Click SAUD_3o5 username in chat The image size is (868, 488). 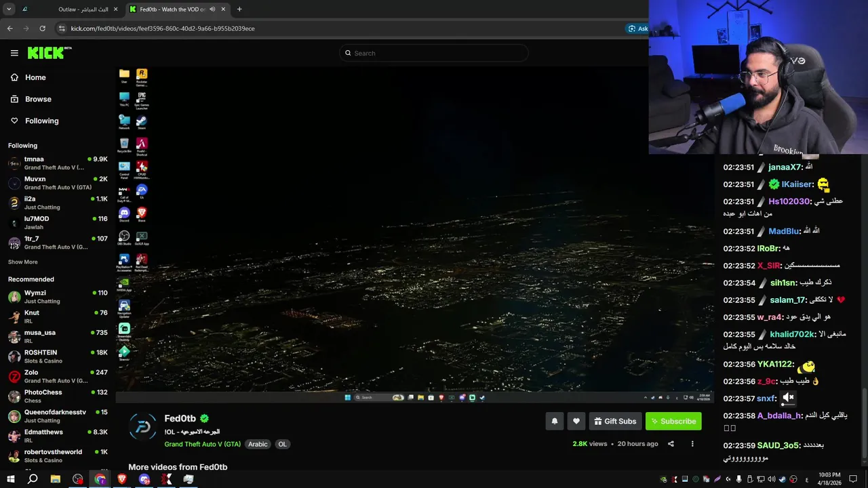point(779,445)
